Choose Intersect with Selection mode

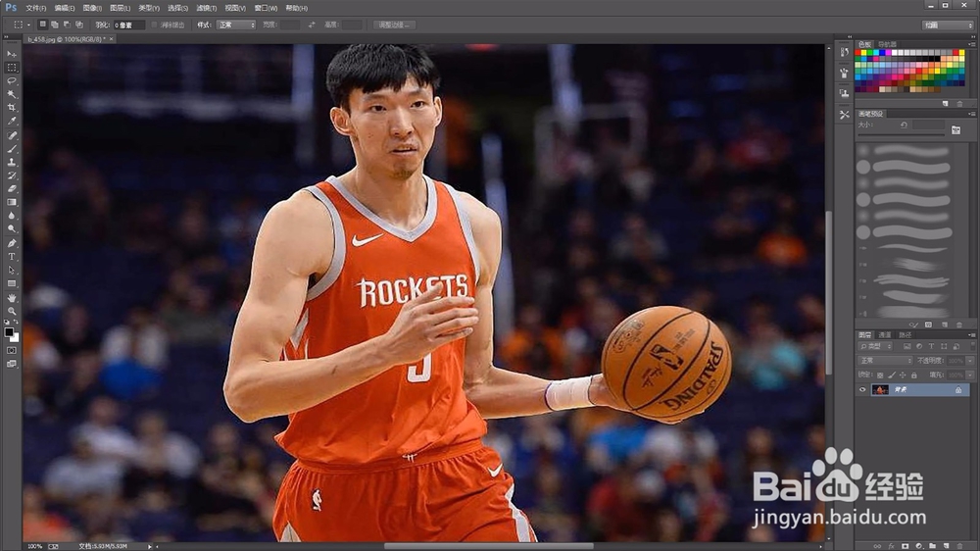point(79,25)
